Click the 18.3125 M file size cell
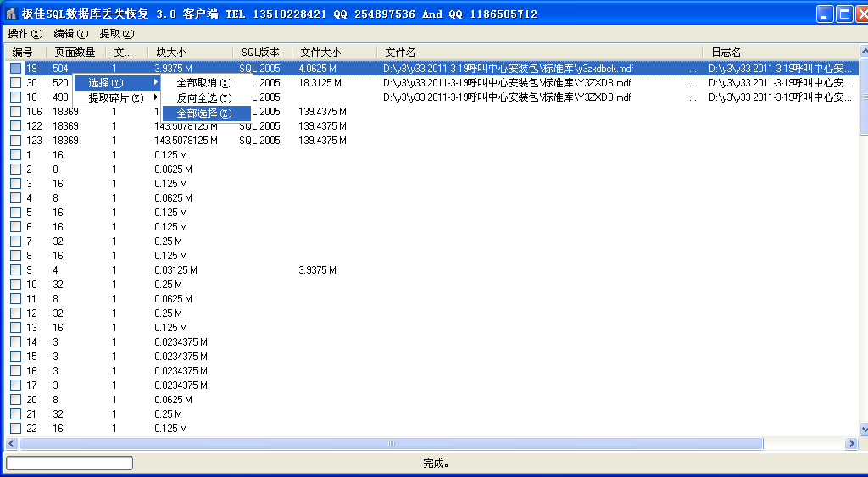The height and width of the screenshot is (477, 868). tap(320, 82)
